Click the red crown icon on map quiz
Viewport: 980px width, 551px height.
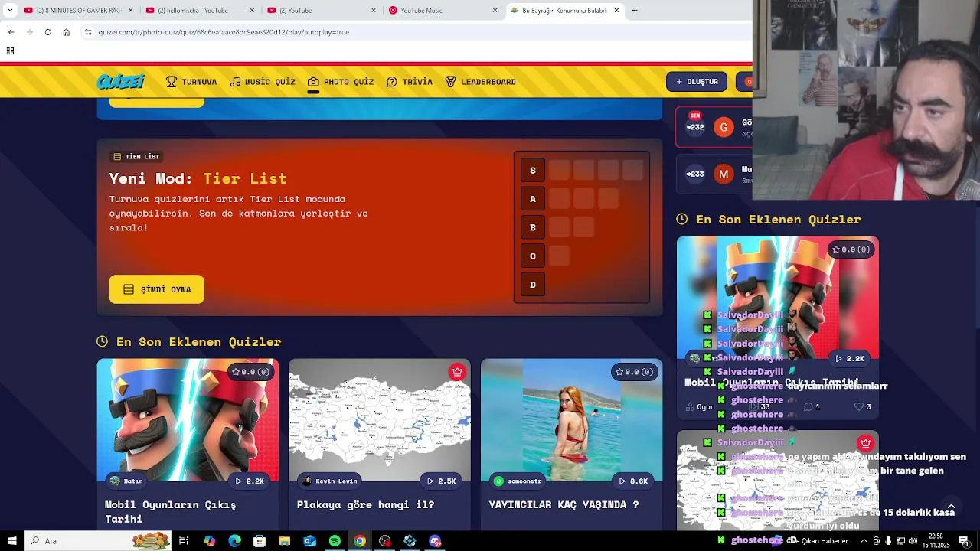point(457,372)
